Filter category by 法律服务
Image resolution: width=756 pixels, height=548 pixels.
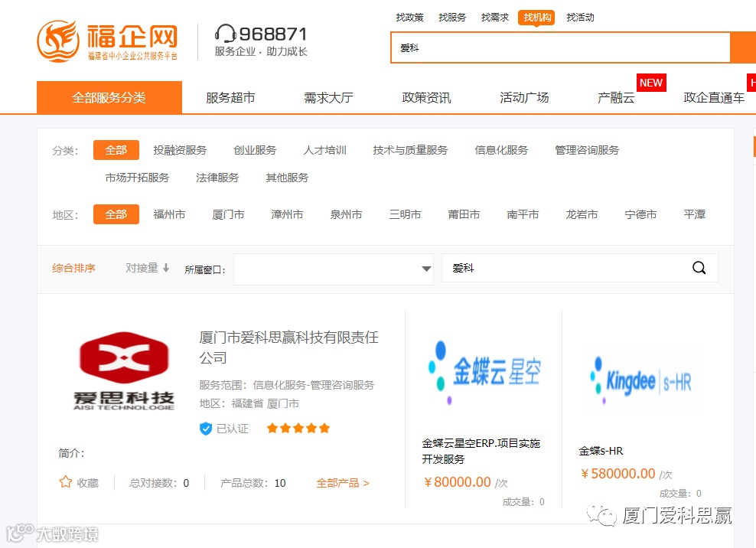[217, 178]
